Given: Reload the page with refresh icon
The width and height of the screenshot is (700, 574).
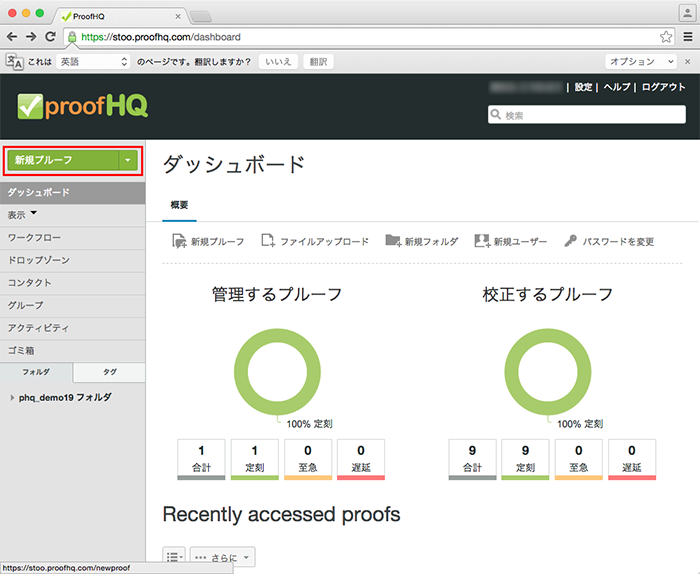Looking at the screenshot, I should tap(50, 37).
